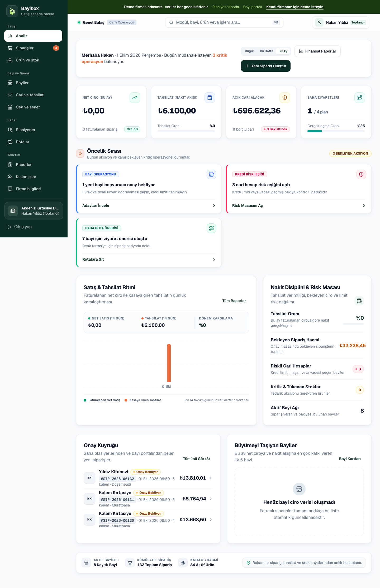
Task: Select the Bugün period filter
Action: pyautogui.click(x=250, y=51)
